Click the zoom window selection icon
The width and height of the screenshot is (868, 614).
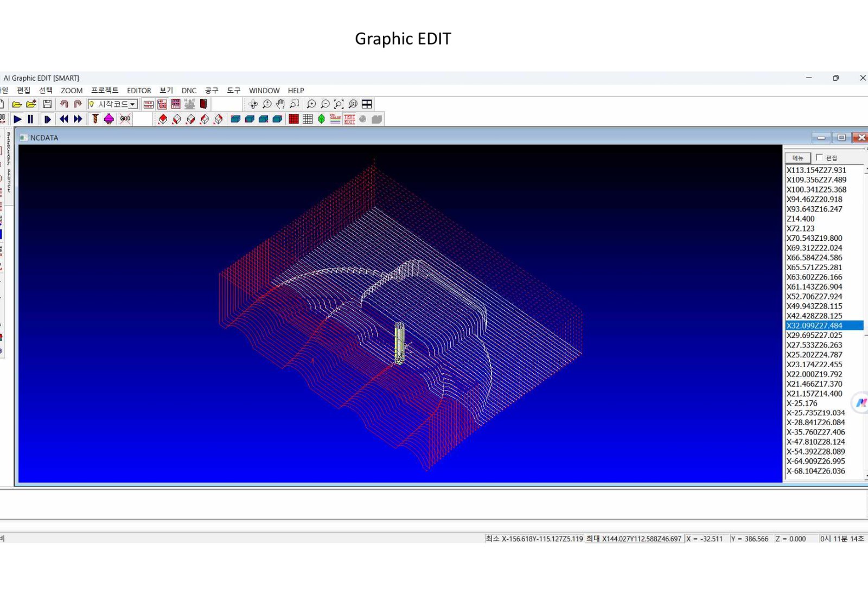click(294, 104)
